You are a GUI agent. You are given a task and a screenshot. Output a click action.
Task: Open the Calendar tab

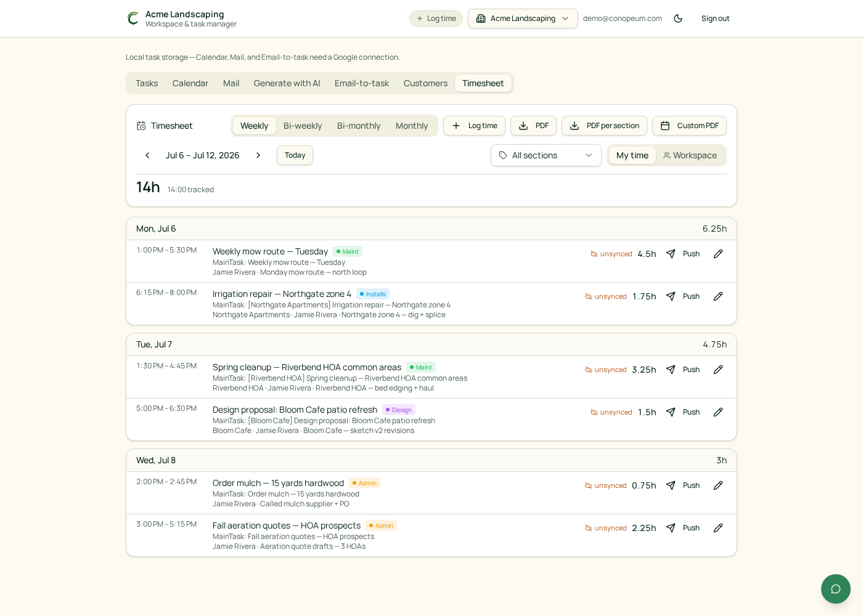point(190,83)
